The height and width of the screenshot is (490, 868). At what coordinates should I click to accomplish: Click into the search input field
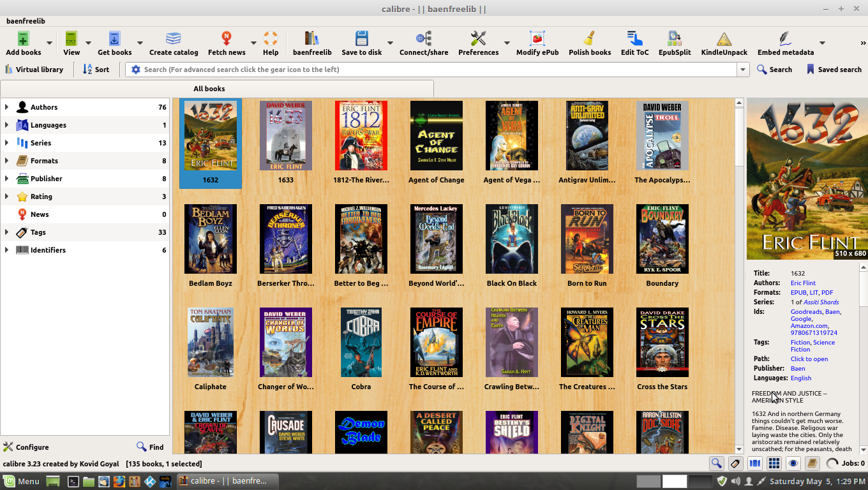(439, 70)
